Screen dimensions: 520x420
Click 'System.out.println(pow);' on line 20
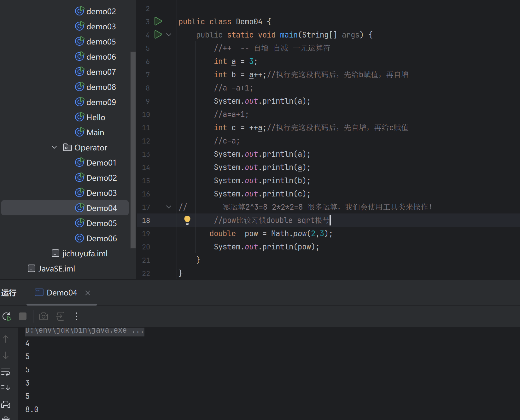click(266, 247)
